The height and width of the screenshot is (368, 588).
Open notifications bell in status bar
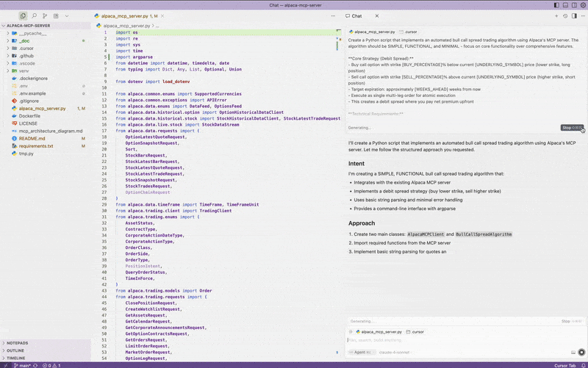coord(583,365)
